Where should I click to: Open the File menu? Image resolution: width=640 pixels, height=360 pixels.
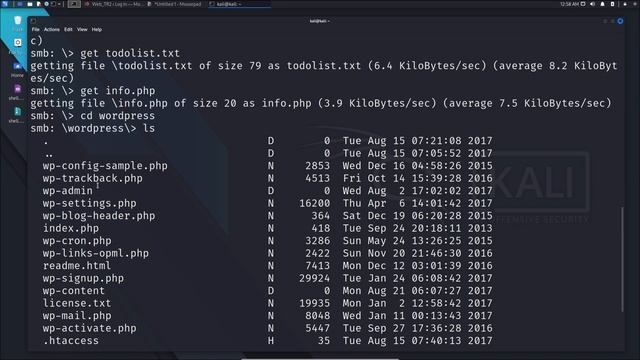coord(36,29)
